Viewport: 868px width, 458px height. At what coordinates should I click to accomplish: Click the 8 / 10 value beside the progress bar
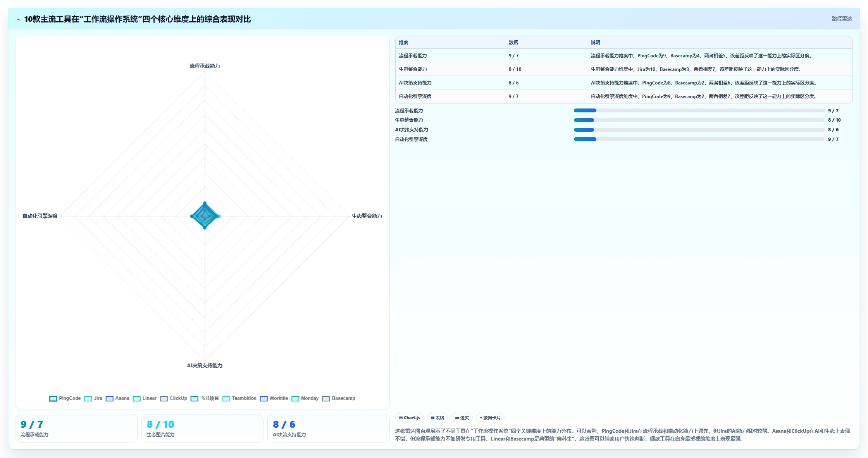click(834, 120)
